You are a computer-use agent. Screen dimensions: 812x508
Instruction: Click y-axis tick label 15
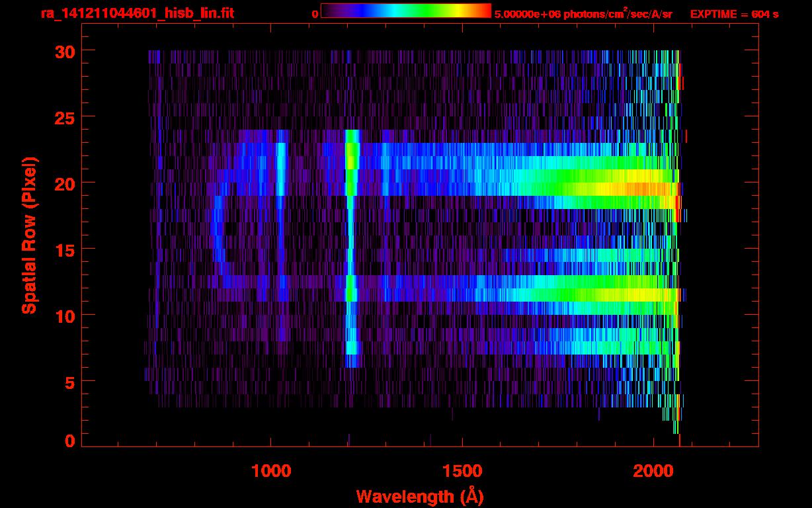coord(64,249)
